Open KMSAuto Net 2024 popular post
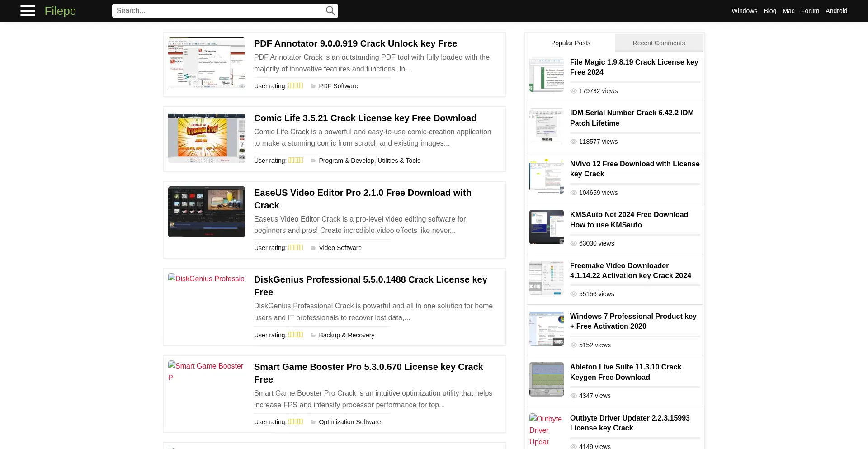Viewport: 868px width, 449px height. 629,220
